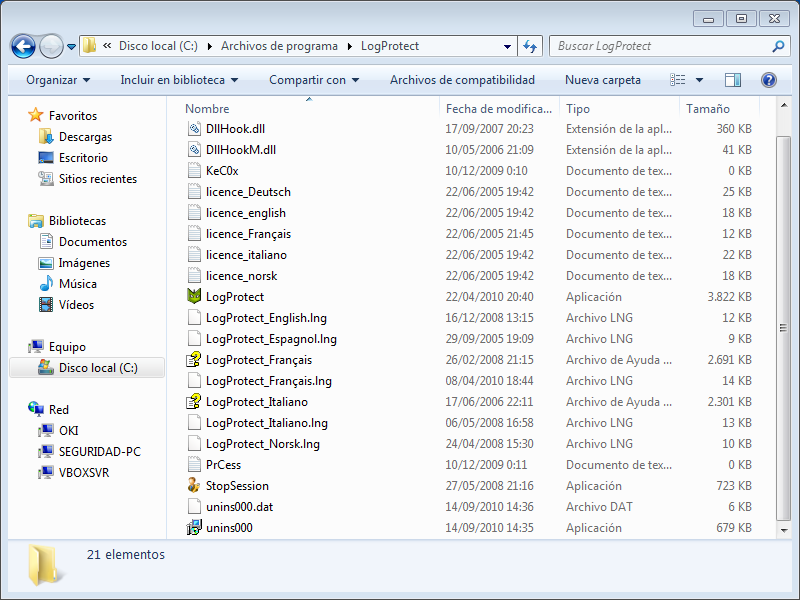Select the DllHook.dll file icon
This screenshot has width=800, height=600.
(x=194, y=129)
